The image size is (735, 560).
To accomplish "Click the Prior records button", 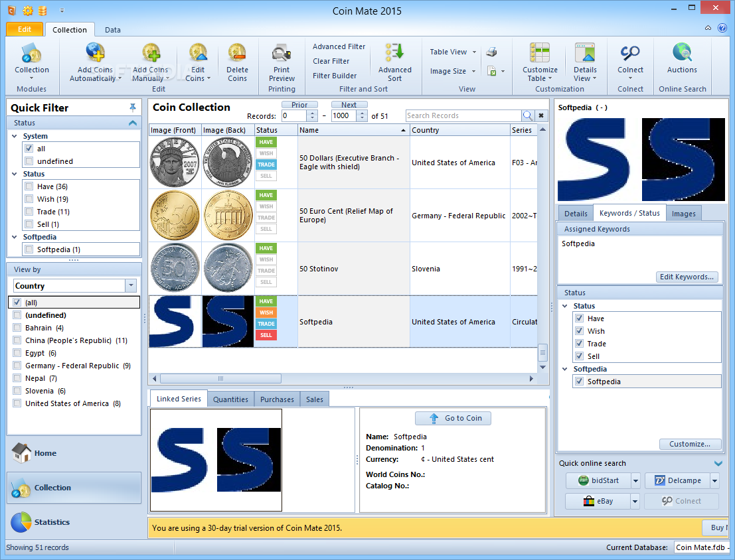I will (x=299, y=104).
